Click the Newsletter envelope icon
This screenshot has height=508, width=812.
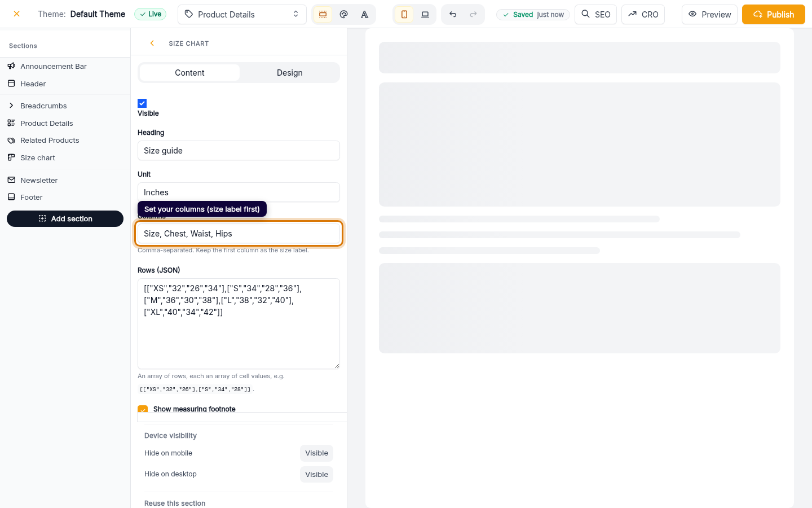coord(11,180)
